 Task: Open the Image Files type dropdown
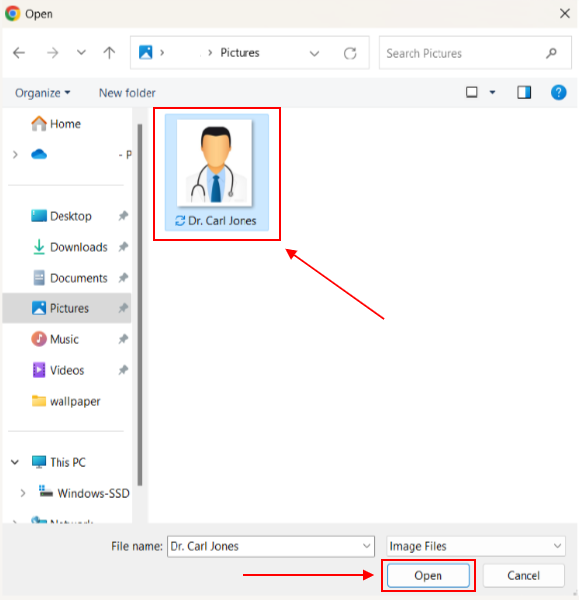click(476, 546)
